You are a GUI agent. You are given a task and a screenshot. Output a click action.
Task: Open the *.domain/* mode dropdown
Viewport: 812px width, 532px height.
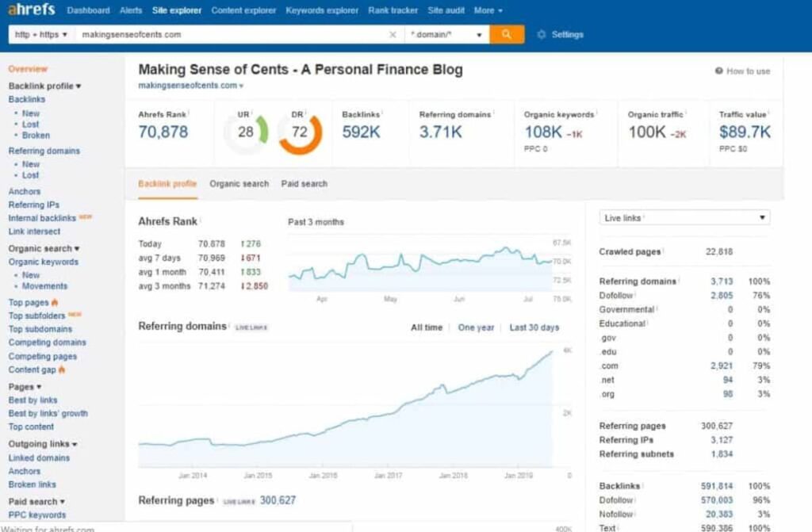point(446,35)
